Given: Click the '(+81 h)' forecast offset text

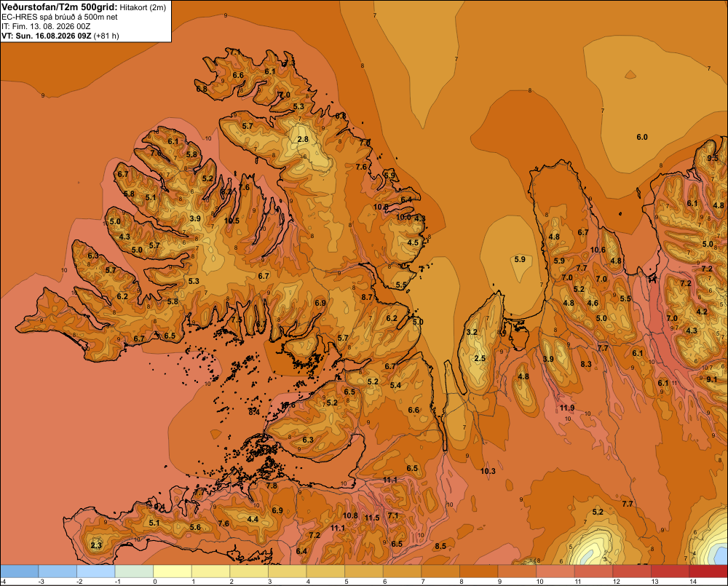Looking at the screenshot, I should coord(106,36).
